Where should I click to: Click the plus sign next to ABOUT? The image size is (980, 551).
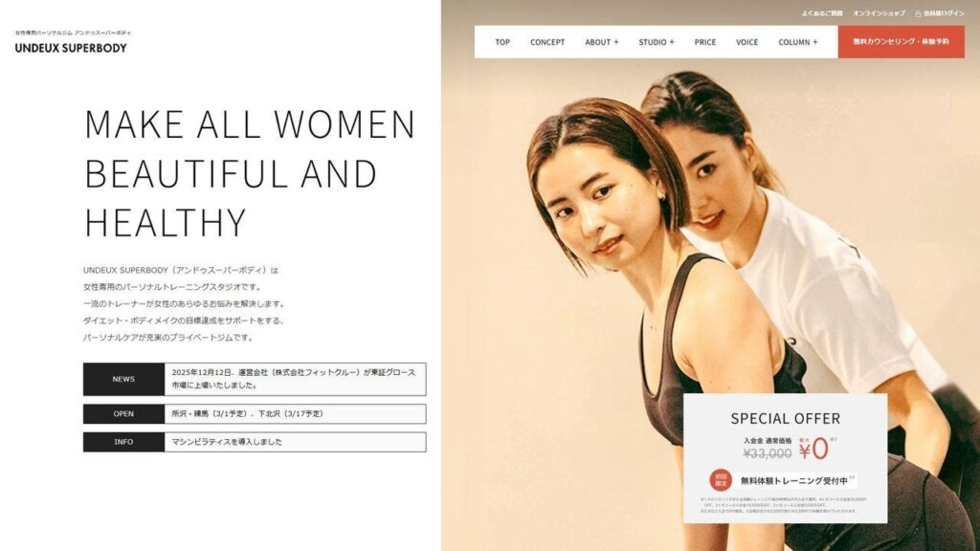pos(616,42)
